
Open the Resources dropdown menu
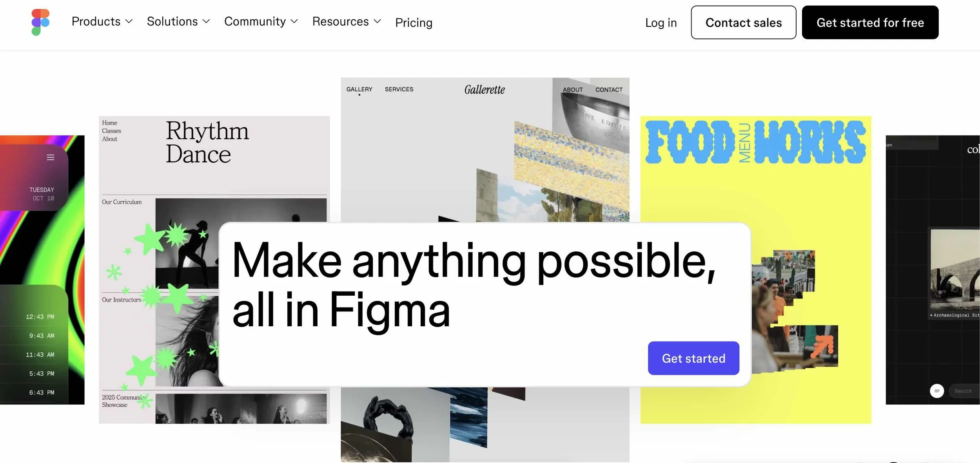[x=347, y=22]
